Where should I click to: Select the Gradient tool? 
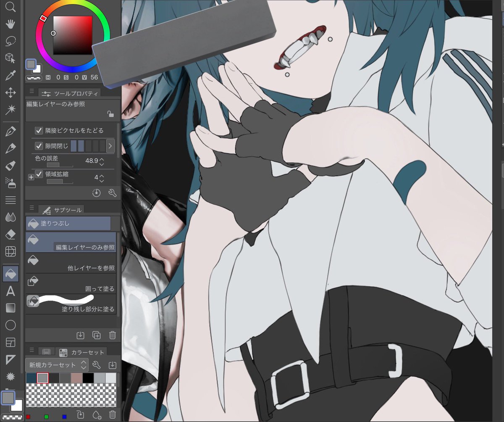point(10,308)
